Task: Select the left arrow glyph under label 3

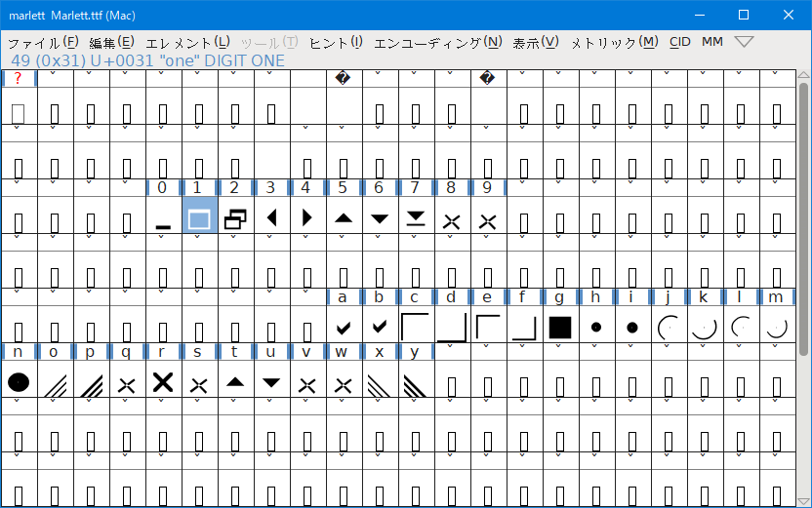Action: tap(272, 215)
